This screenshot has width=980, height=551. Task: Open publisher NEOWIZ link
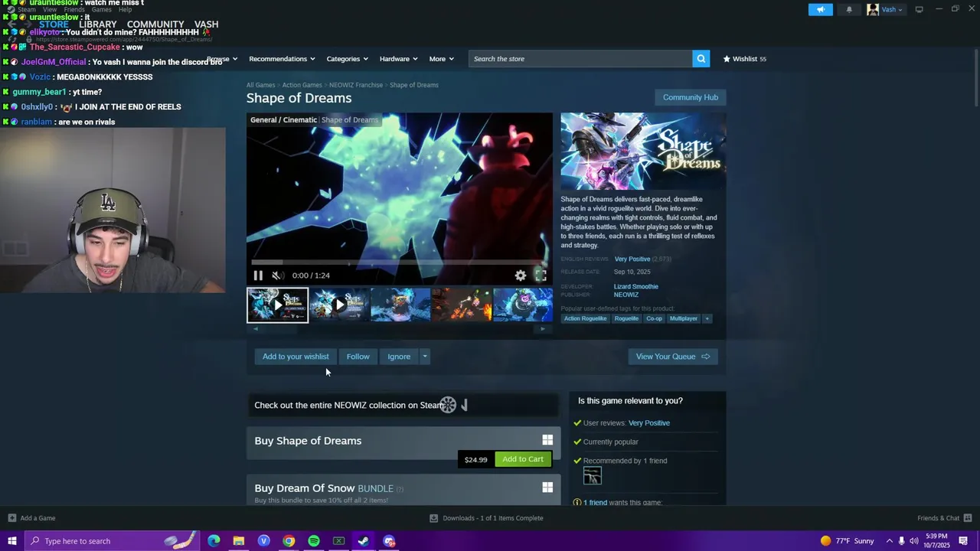click(626, 295)
